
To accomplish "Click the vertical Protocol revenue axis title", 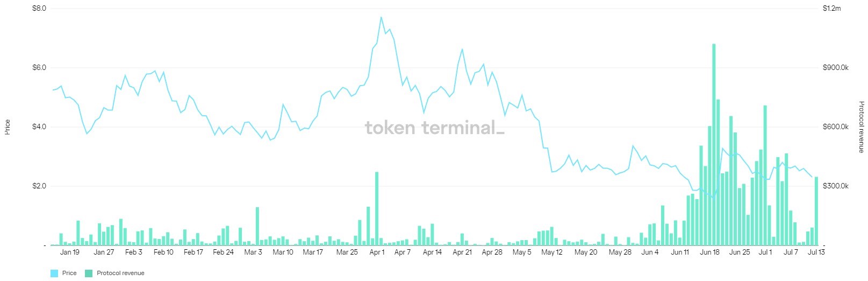I will (x=861, y=127).
